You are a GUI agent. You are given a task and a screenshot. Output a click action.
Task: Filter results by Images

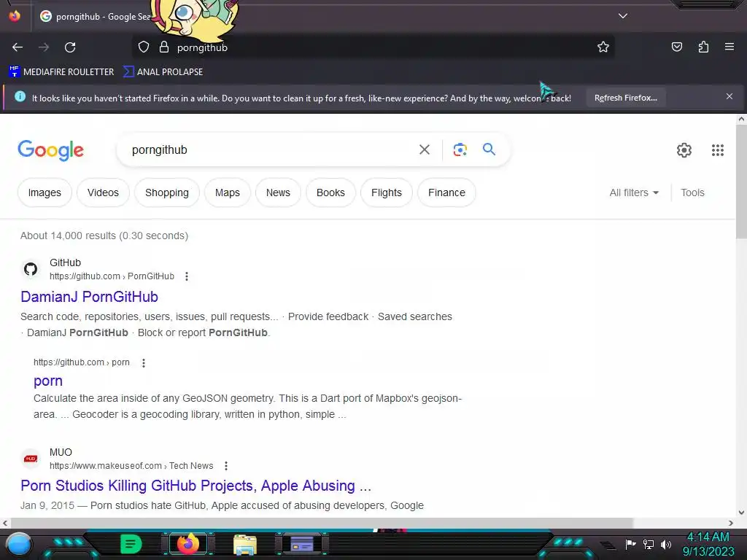pos(44,192)
